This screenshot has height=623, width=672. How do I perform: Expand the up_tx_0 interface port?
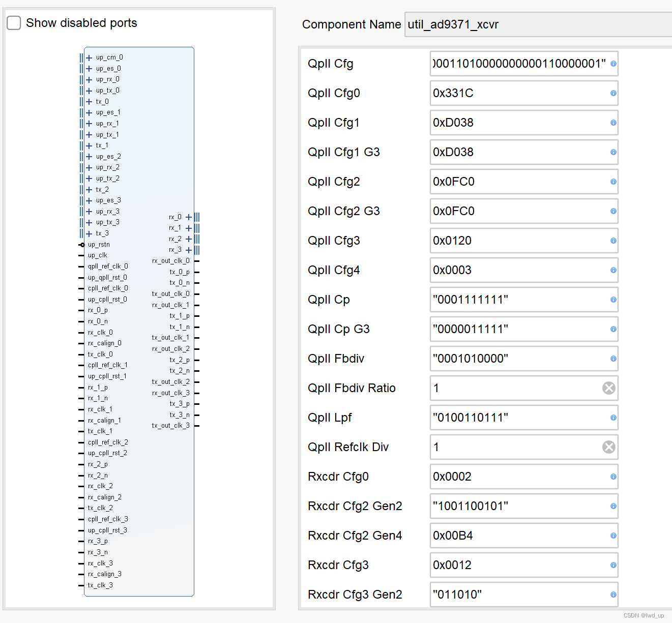coord(89,91)
